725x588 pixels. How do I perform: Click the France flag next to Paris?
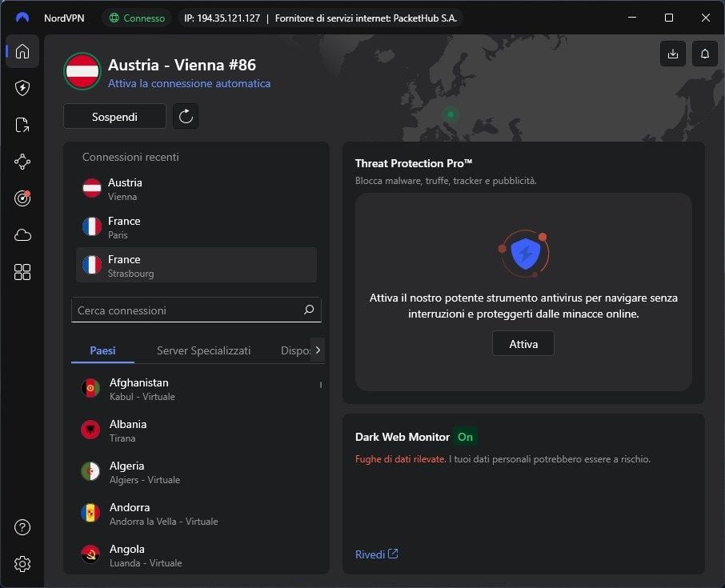click(x=91, y=226)
